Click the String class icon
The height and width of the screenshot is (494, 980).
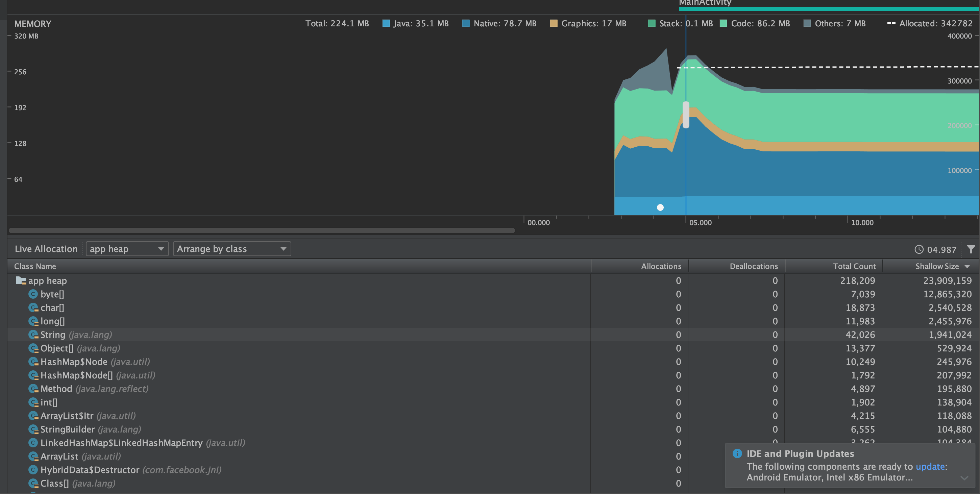tap(33, 335)
